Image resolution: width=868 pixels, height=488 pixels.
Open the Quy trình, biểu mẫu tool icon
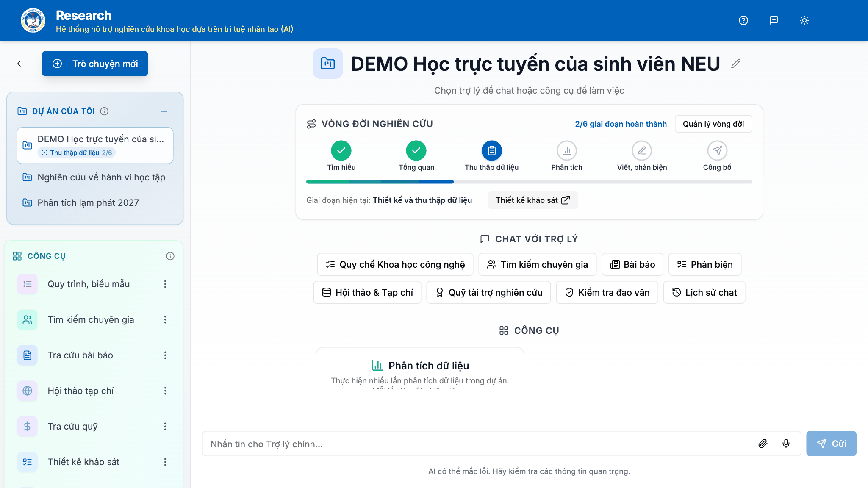(27, 284)
